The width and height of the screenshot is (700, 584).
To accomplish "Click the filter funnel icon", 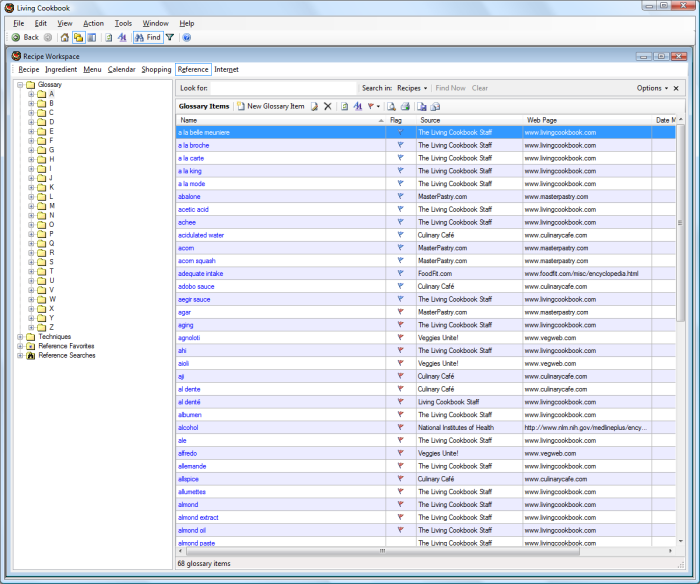I will pos(170,38).
